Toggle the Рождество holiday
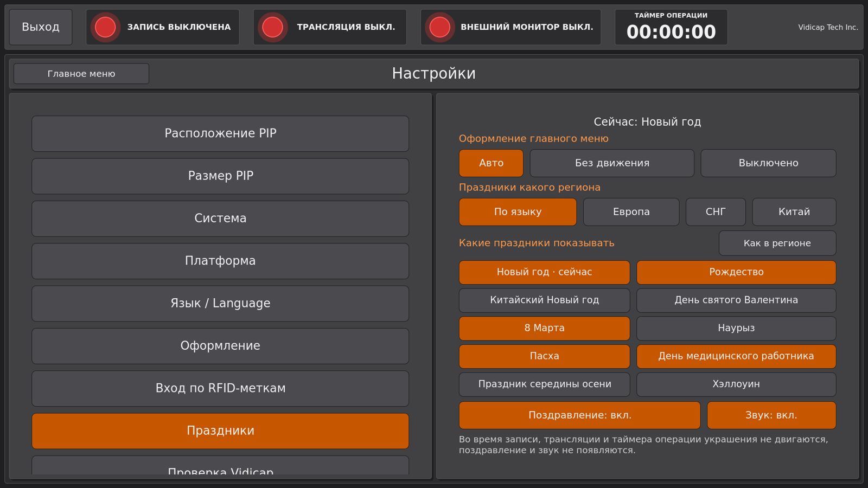Image resolution: width=868 pixels, height=488 pixels. click(736, 272)
